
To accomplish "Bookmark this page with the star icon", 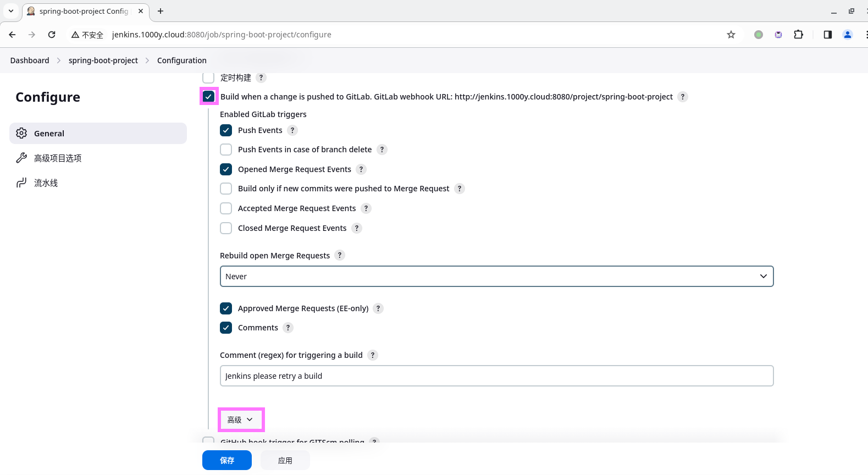I will 731,35.
